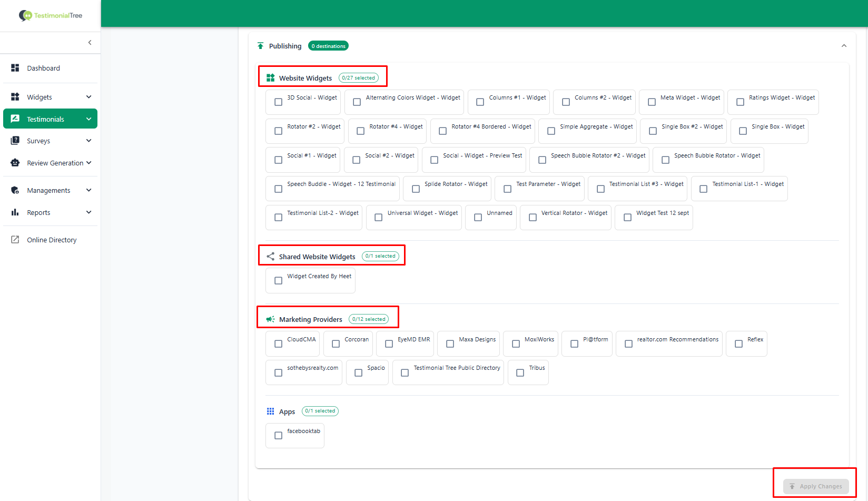Click the Widgets sidebar icon
The image size is (868, 501).
[x=15, y=97]
